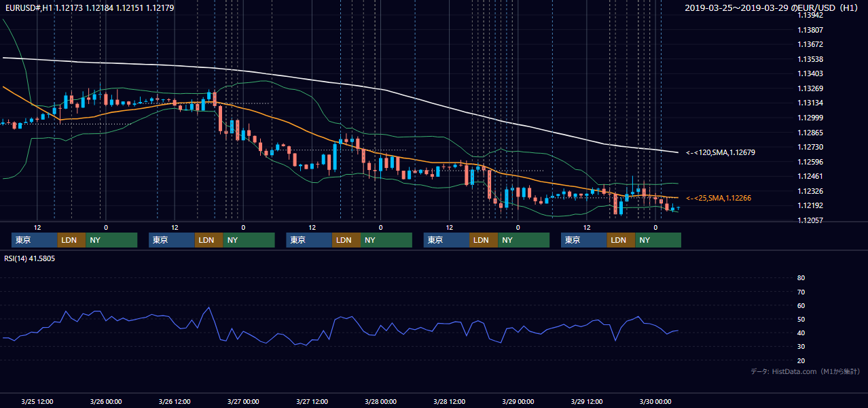The height and width of the screenshot is (408, 868).
Task: Click price axis label 1.12057
Action: pos(810,220)
